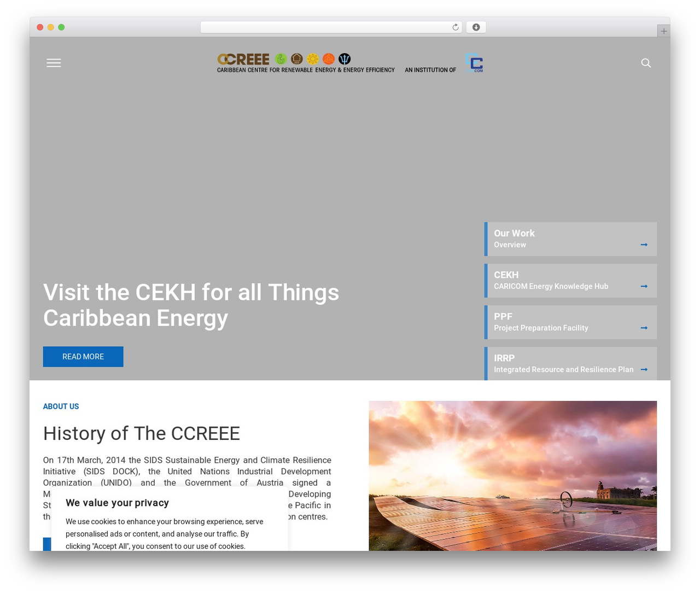Click the arrow on CEKH card

tap(644, 286)
